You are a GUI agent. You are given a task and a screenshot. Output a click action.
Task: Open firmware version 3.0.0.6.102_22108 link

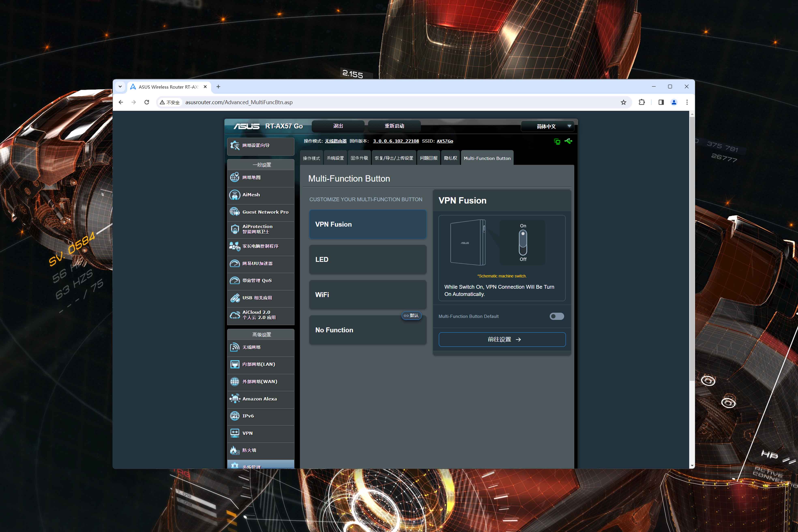coord(396,141)
